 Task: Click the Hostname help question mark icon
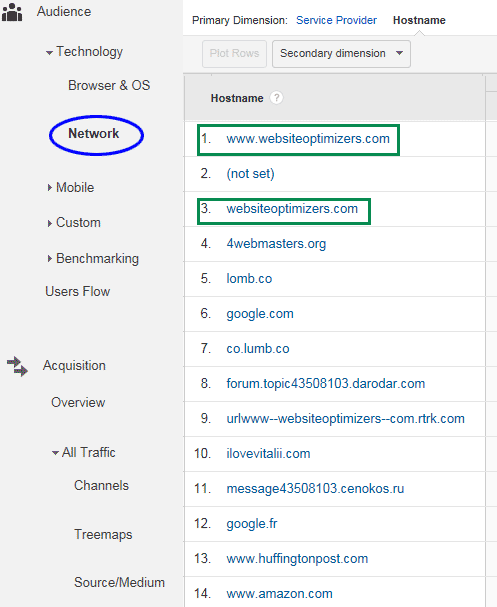[x=276, y=98]
